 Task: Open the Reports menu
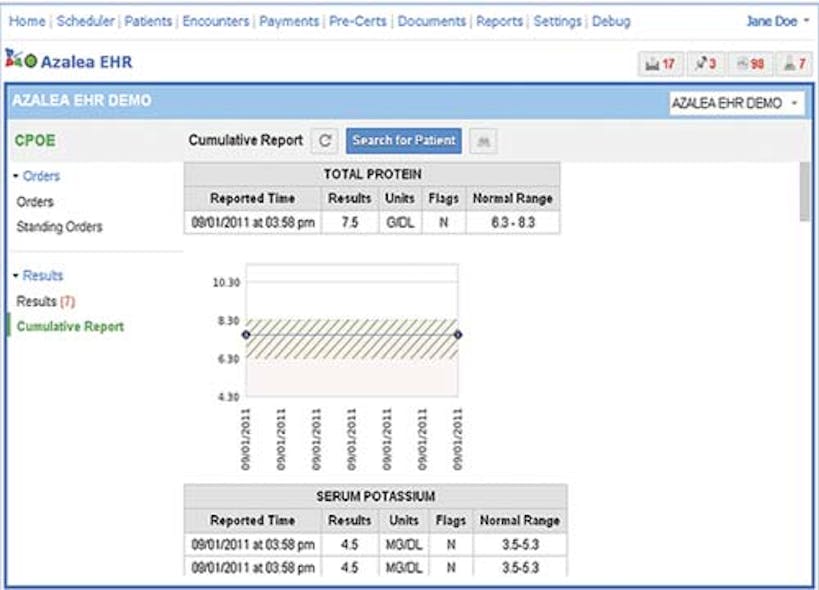(499, 21)
